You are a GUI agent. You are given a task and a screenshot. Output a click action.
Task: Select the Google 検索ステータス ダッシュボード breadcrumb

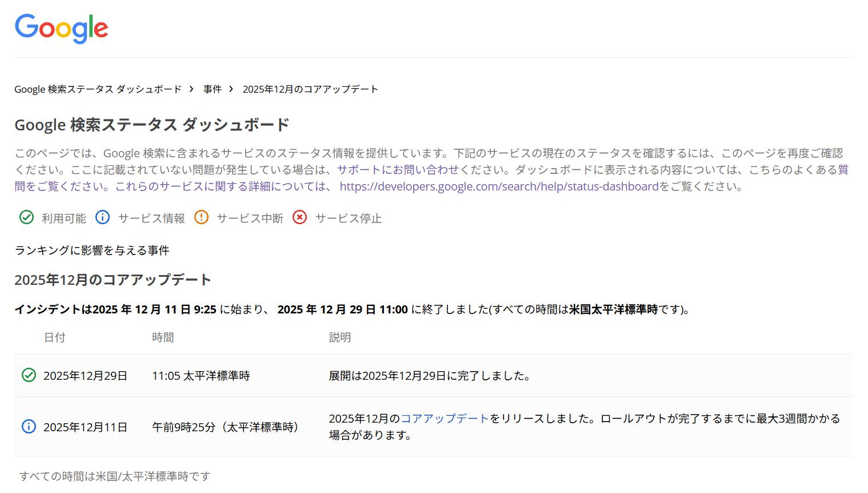click(98, 89)
